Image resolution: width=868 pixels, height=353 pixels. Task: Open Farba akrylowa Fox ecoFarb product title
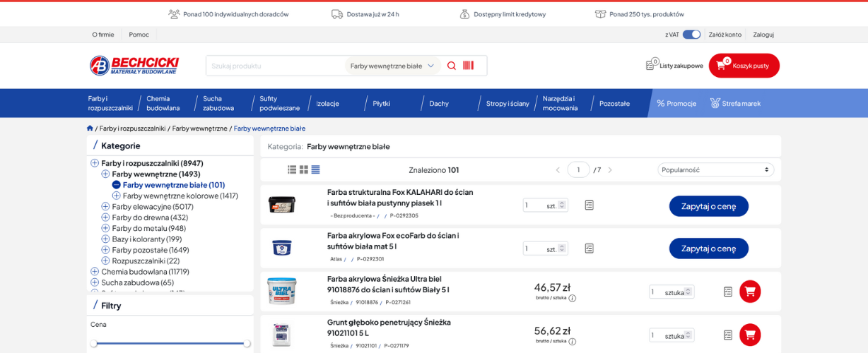click(x=393, y=241)
